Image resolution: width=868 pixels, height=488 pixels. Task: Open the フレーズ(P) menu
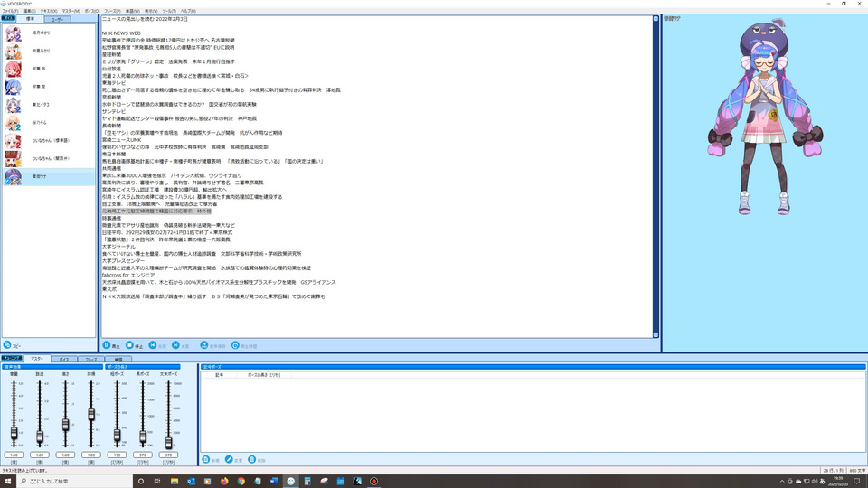112,11
